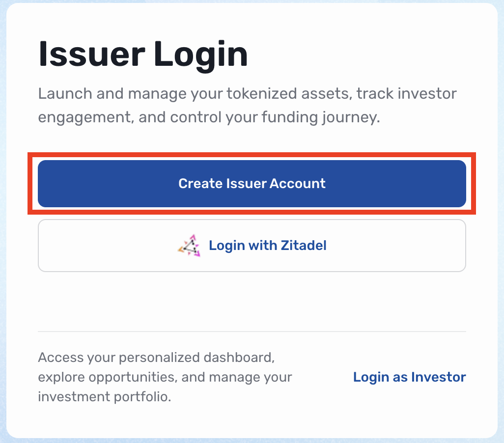The image size is (504, 443).
Task: Click the word 'Login' in the main heading
Action: 200,54
